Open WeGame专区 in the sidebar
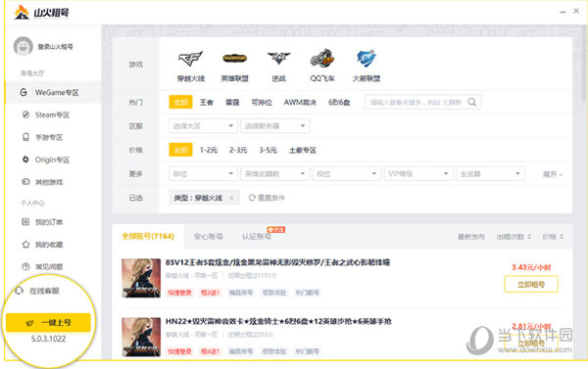This screenshot has width=588, height=369. coord(53,93)
